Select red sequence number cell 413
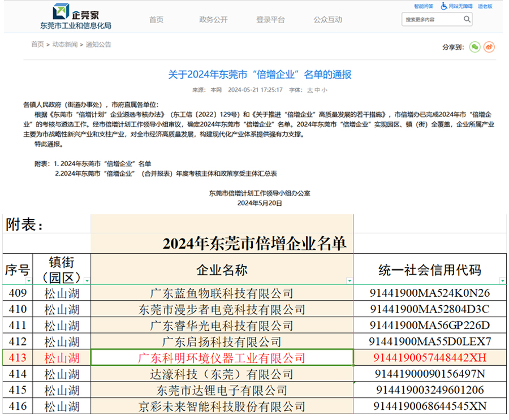Screen dimensions: 509x420 point(18,358)
